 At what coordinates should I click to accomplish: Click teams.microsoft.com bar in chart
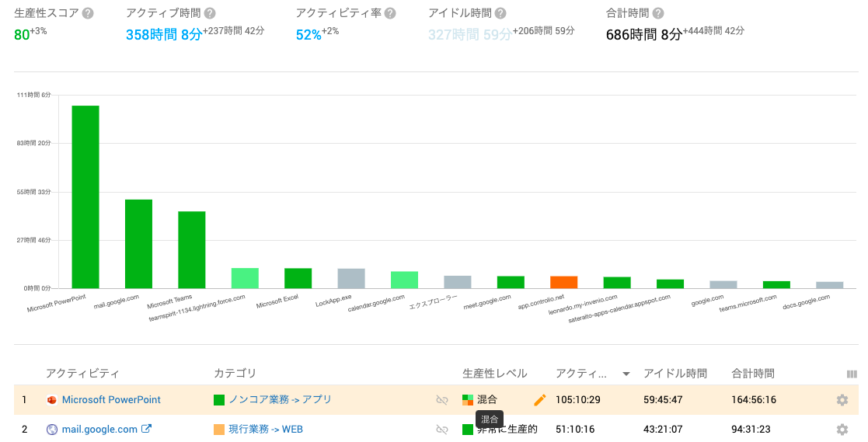pos(776,285)
